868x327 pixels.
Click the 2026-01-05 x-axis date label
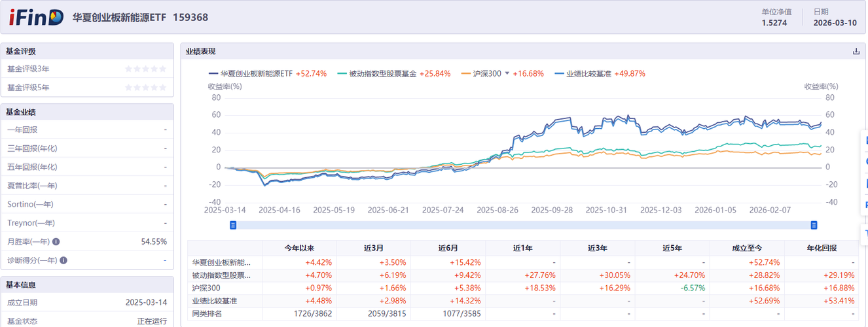click(x=715, y=211)
